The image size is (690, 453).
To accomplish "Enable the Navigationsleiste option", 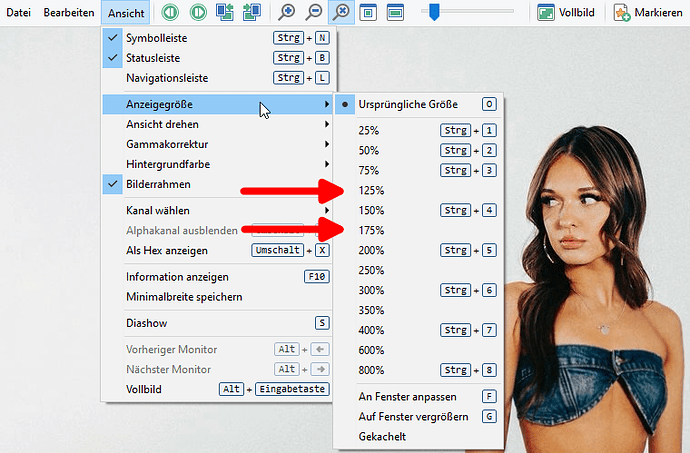I will click(x=217, y=78).
